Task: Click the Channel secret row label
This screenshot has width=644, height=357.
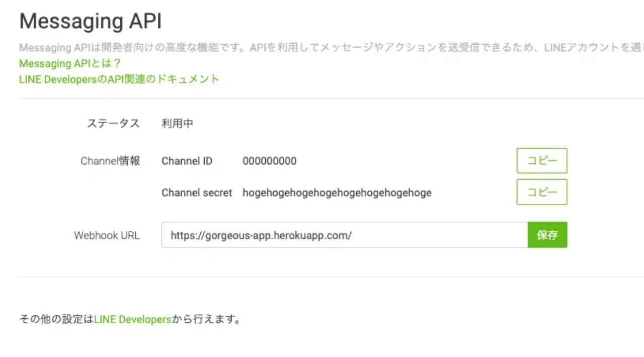Action: [x=196, y=193]
